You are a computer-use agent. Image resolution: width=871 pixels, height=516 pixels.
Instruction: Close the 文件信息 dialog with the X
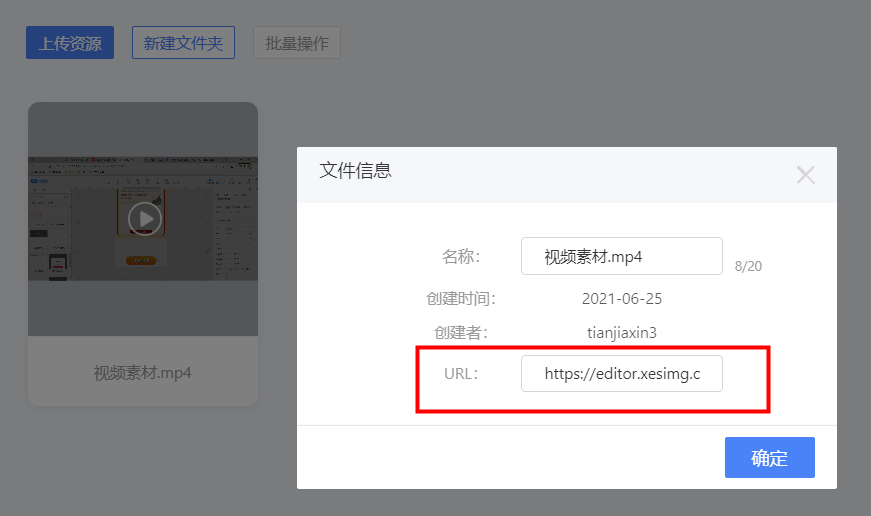point(805,175)
